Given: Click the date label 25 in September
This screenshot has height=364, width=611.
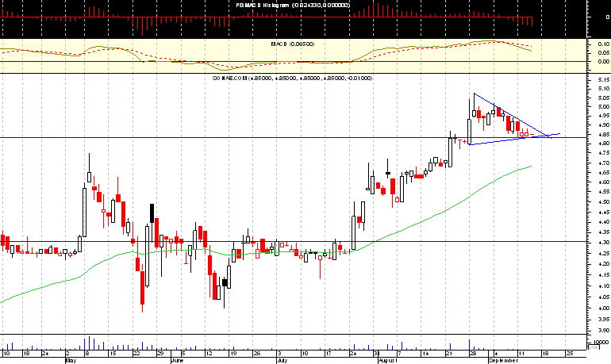Looking at the screenshot, I should [x=570, y=354].
